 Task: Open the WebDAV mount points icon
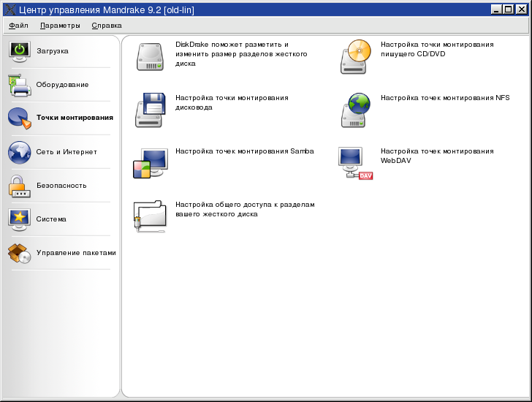[355, 163]
